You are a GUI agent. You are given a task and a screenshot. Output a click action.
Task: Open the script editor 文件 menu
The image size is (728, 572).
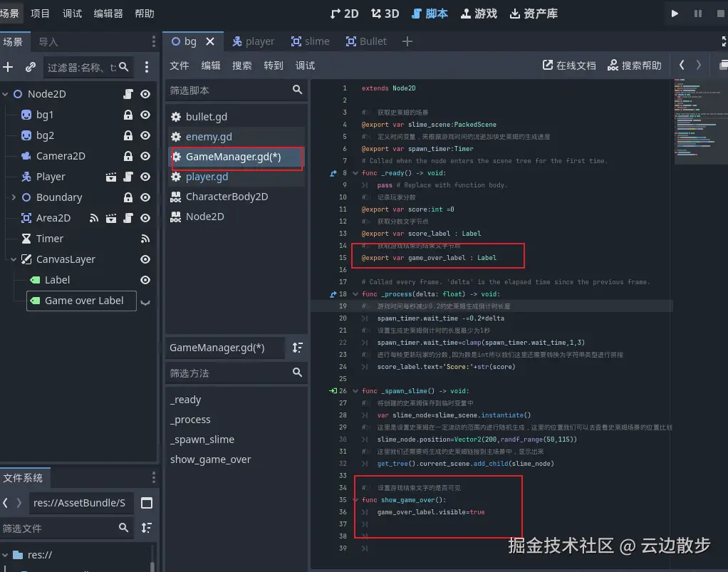point(180,66)
